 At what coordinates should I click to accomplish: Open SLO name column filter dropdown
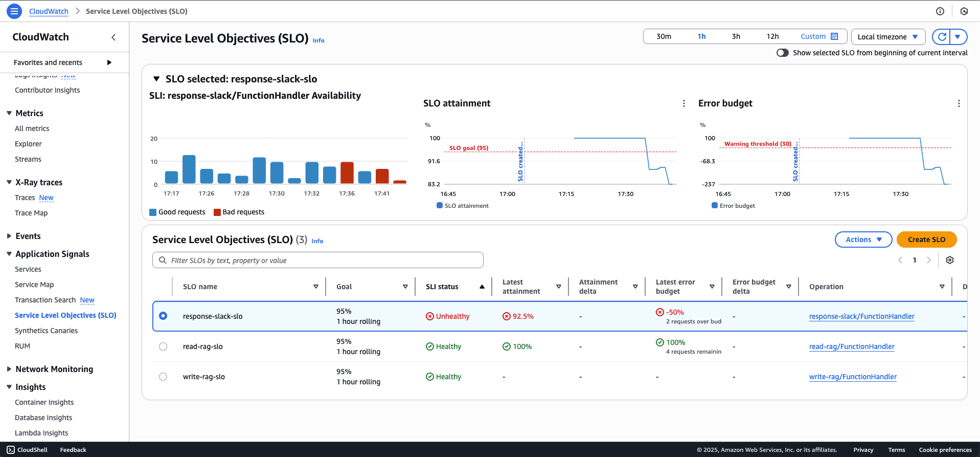315,287
